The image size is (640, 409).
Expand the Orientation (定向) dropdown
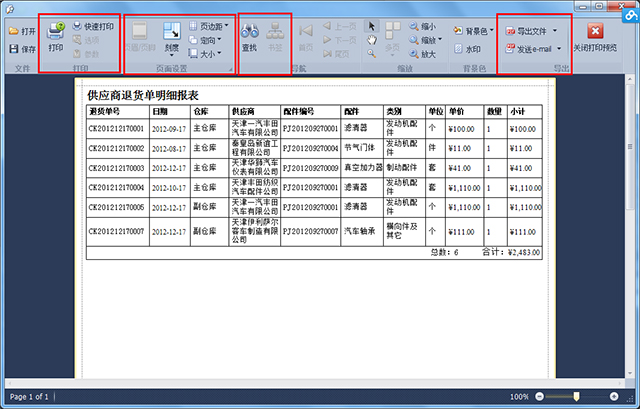click(206, 41)
